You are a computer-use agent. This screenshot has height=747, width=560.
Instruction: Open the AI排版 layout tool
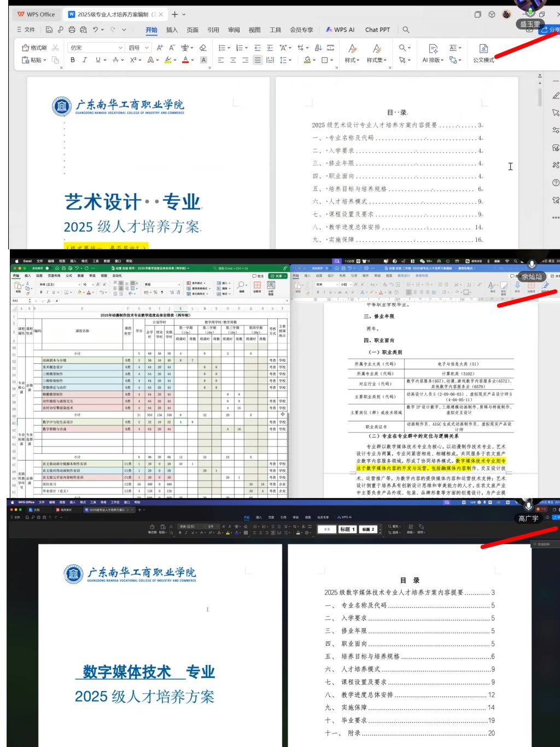tap(433, 53)
